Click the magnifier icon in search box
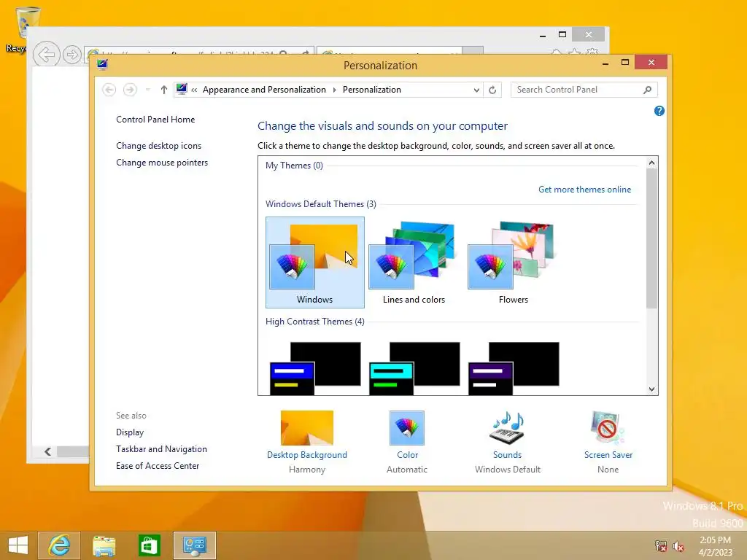747x560 pixels. [x=648, y=90]
